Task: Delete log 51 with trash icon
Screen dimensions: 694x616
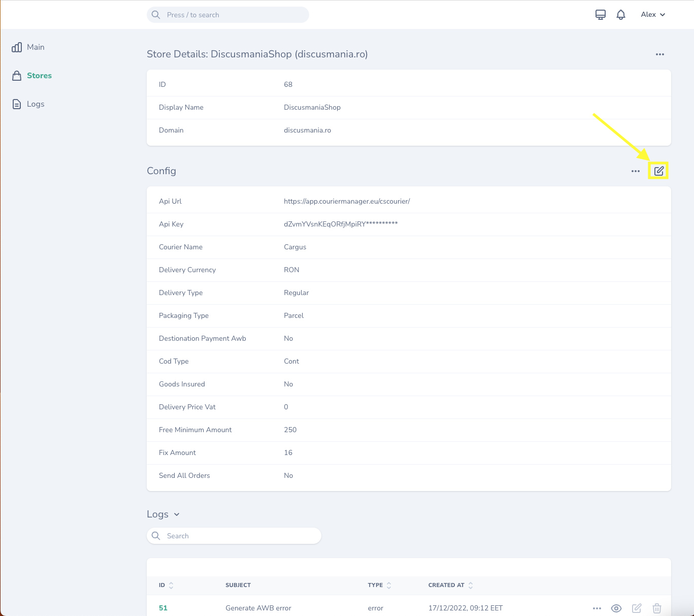Action: pos(657,608)
